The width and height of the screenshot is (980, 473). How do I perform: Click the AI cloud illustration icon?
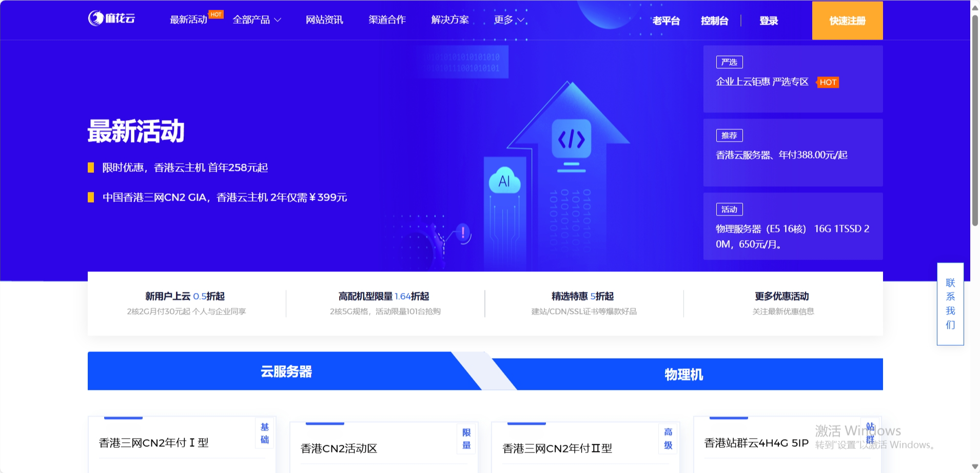tap(504, 181)
